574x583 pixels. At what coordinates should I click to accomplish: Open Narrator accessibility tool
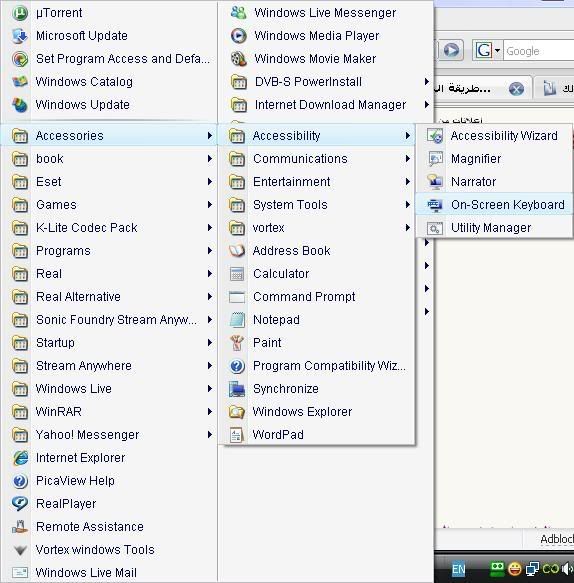(x=494, y=182)
